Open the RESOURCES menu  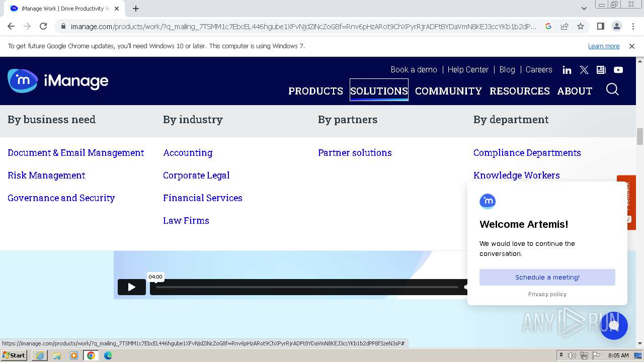pos(520,91)
